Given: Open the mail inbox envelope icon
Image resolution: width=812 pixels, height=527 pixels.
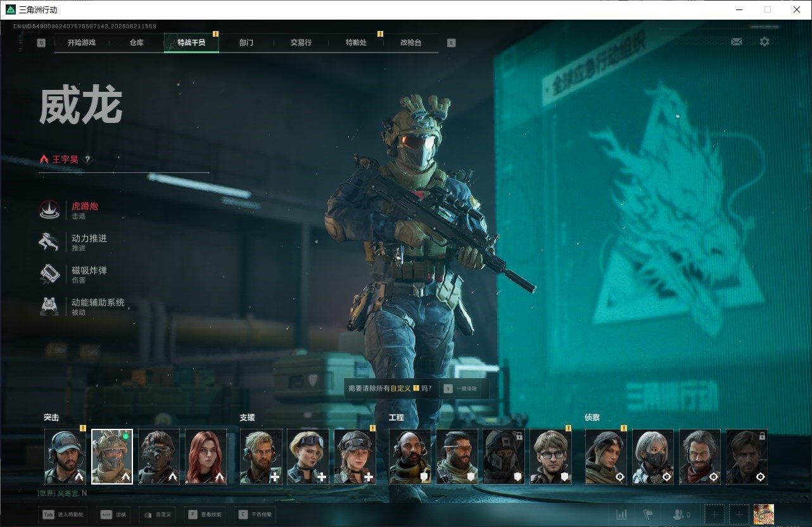Looking at the screenshot, I should coord(737,42).
